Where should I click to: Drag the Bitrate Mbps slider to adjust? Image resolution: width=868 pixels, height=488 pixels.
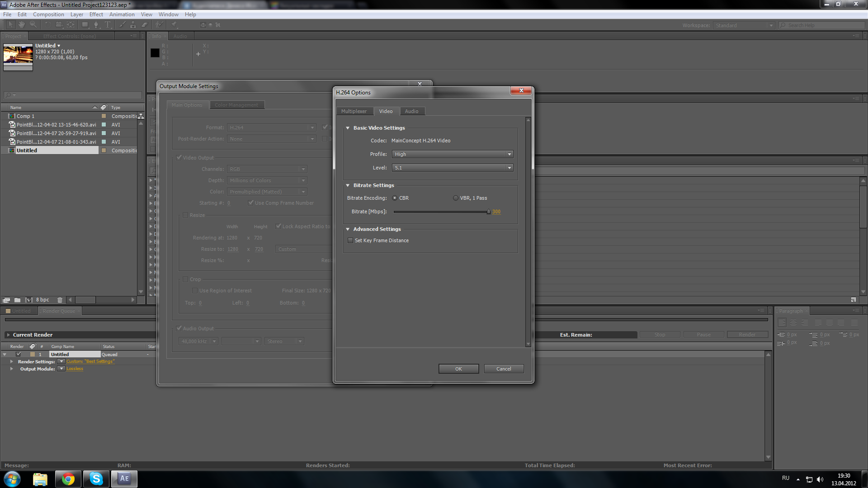click(x=488, y=211)
